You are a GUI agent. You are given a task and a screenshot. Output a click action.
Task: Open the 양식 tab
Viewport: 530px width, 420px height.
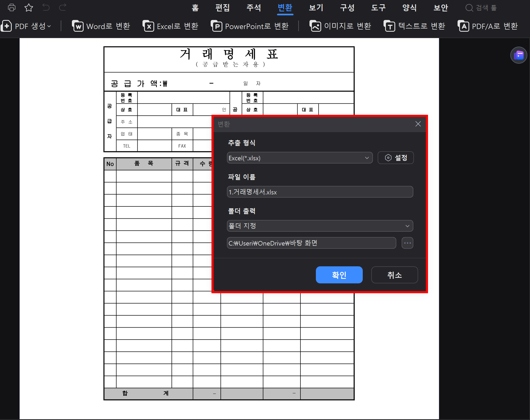pos(410,8)
